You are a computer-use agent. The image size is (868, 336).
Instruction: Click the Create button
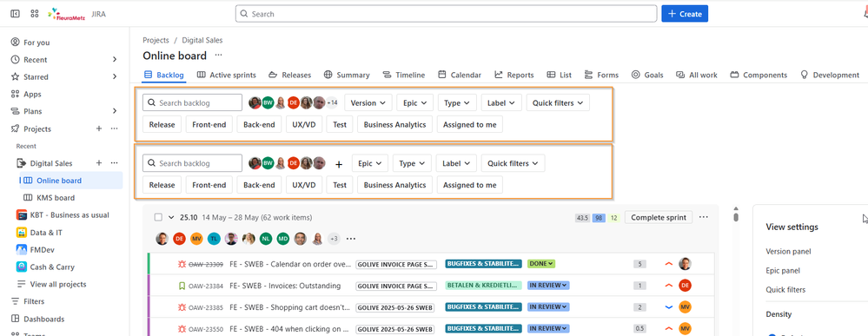(x=685, y=14)
